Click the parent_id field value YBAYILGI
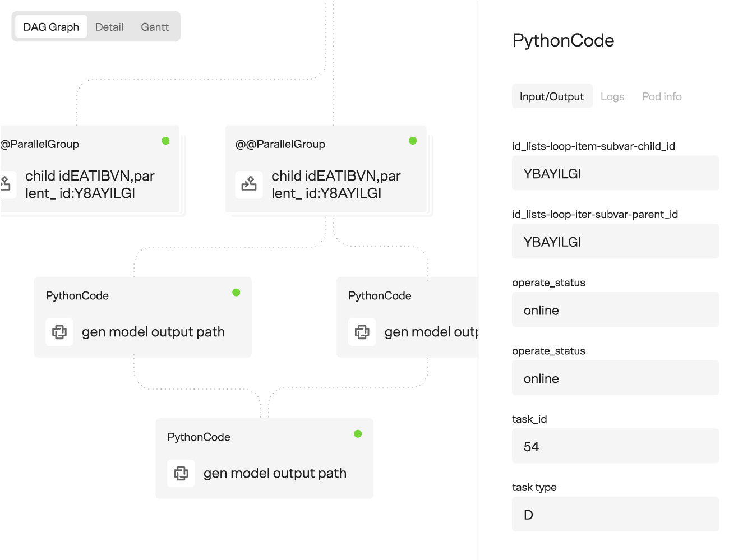The height and width of the screenshot is (560, 752). (x=615, y=242)
